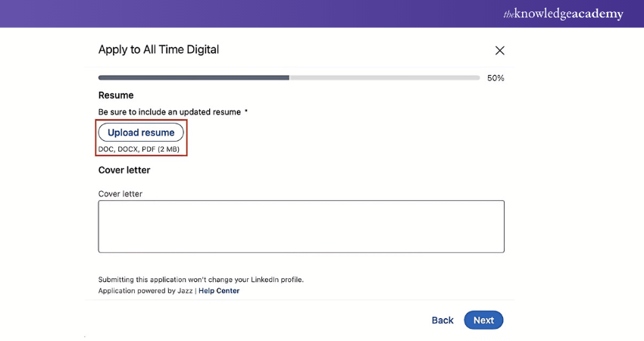Select the 50% progress label

(x=496, y=78)
